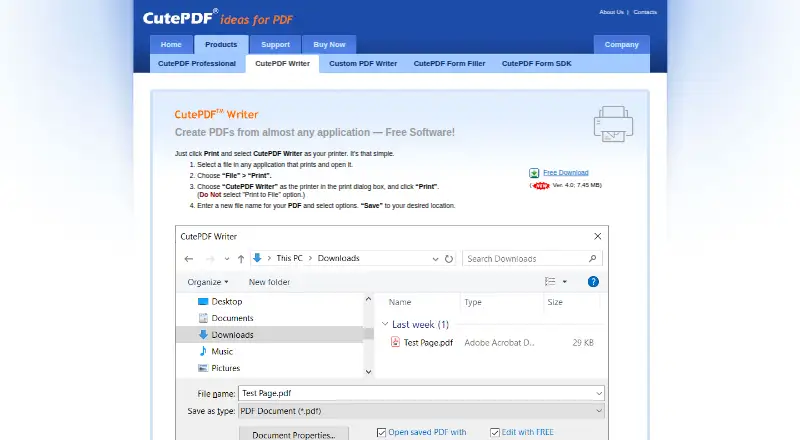Viewport: 800px width, 440px height.
Task: Sort by the Size column header
Action: [x=555, y=302]
